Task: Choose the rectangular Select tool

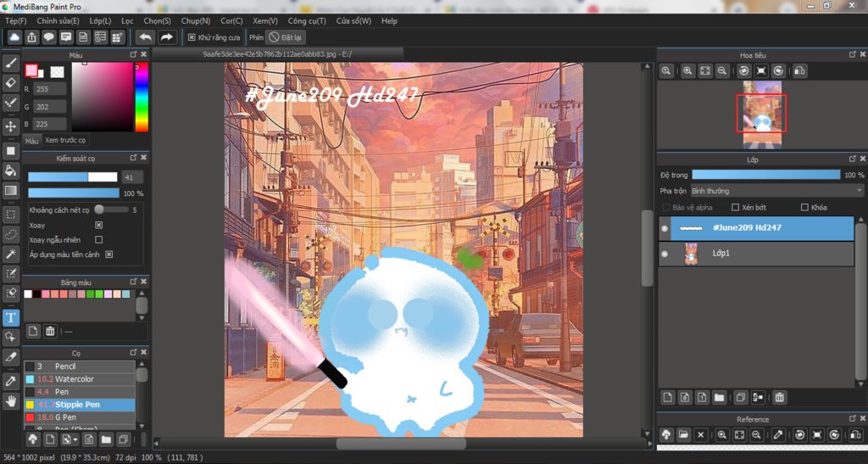Action: click(x=10, y=215)
